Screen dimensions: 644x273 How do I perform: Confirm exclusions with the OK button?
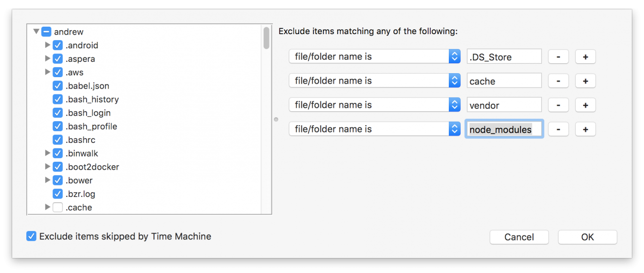point(588,237)
